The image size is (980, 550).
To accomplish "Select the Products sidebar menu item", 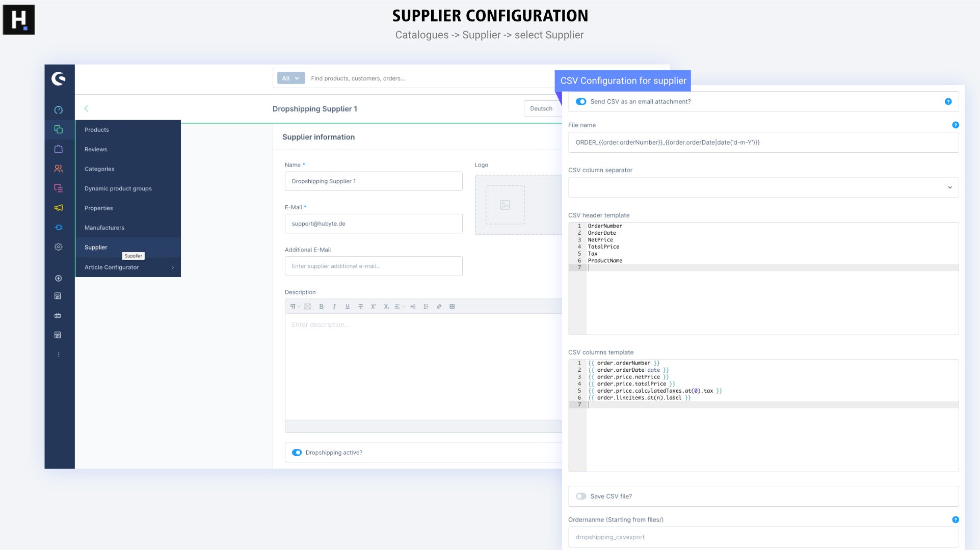I will pyautogui.click(x=96, y=130).
